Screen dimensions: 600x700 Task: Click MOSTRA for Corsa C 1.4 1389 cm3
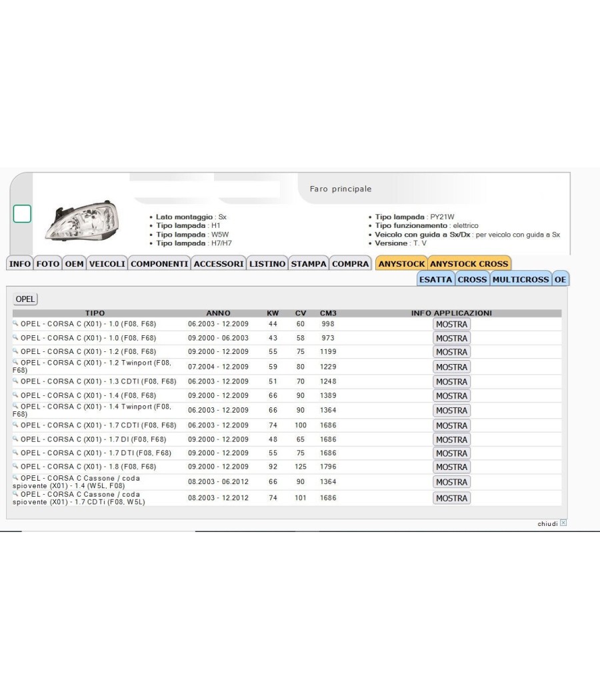tap(452, 395)
